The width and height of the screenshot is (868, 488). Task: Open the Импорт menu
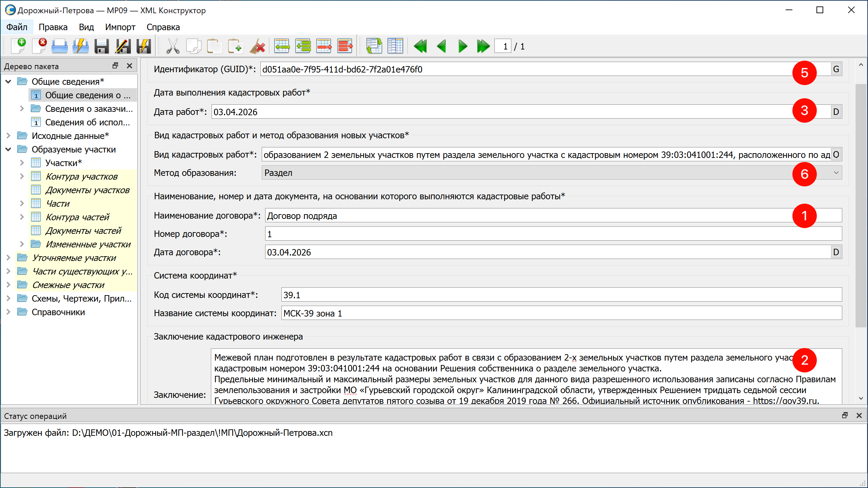click(x=120, y=27)
